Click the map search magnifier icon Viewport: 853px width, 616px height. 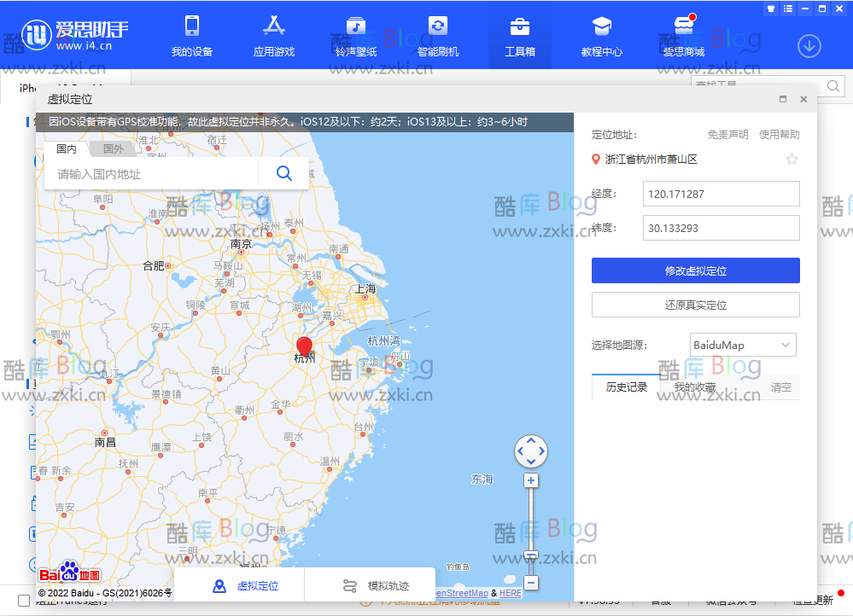pos(283,173)
